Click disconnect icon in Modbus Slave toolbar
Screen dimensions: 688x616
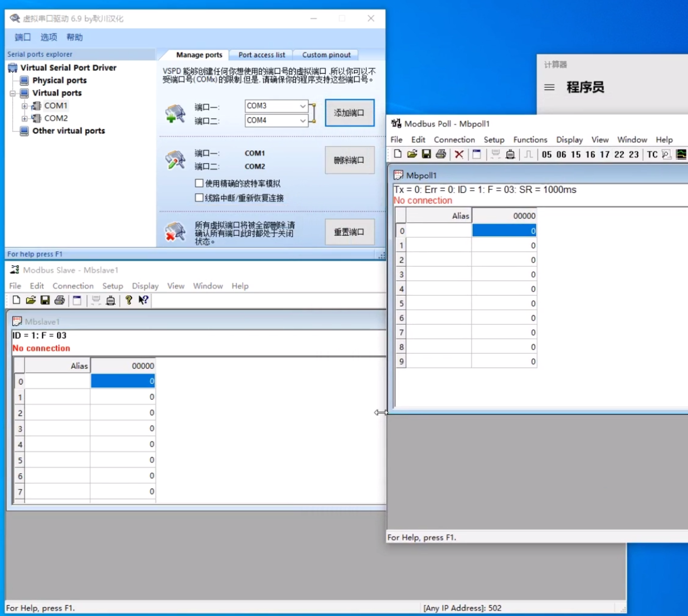coord(111,300)
